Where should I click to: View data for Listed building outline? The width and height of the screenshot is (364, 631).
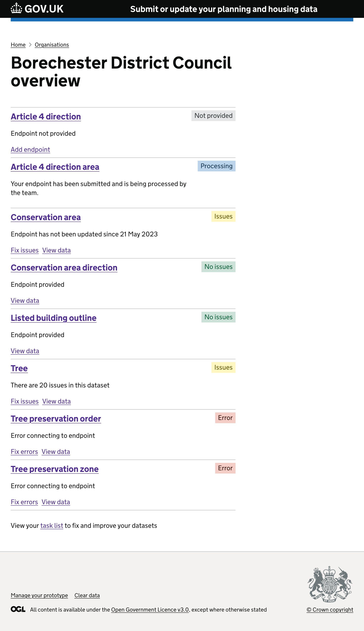(25, 351)
